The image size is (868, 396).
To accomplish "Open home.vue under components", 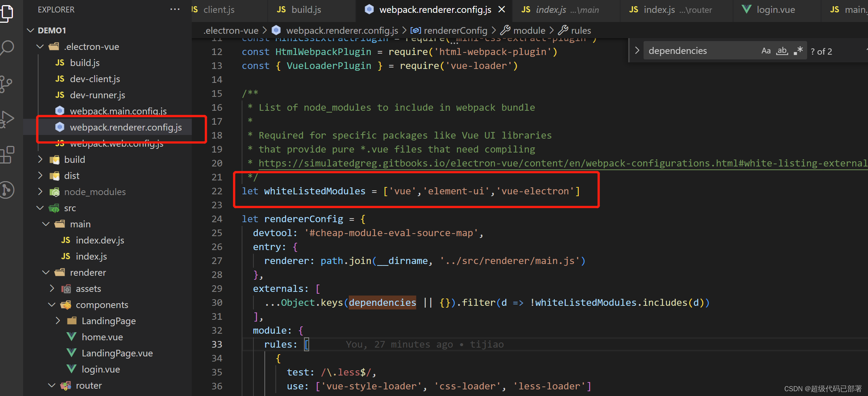I will click(102, 337).
